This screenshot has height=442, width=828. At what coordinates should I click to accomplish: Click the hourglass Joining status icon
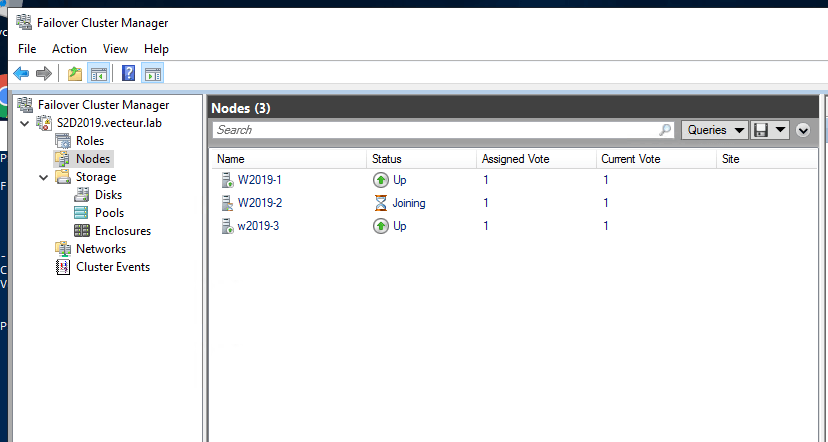380,203
